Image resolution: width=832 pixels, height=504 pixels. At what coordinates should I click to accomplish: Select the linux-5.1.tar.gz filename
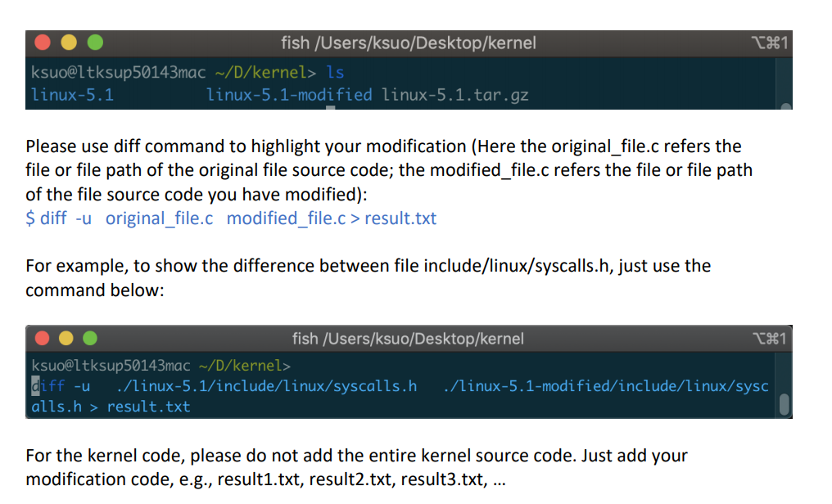(x=454, y=94)
